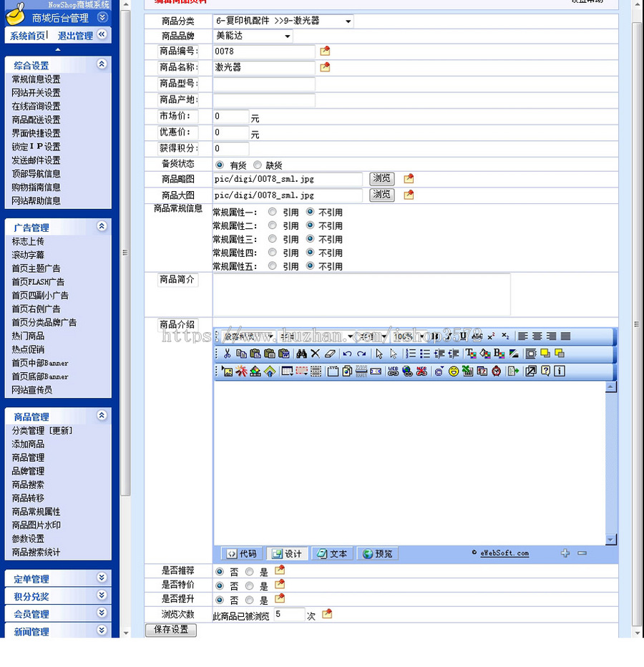Apply underline formatting in editor
Viewport: 644px width, 667px height.
(x=463, y=336)
